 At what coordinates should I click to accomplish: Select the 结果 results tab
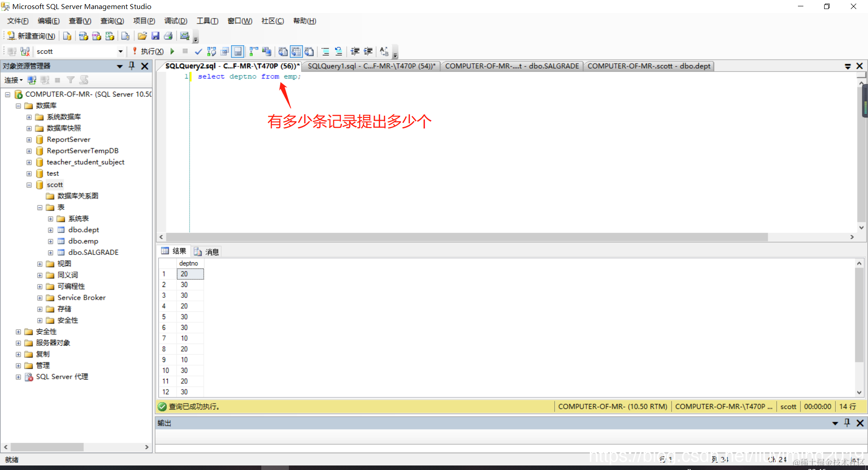click(174, 251)
